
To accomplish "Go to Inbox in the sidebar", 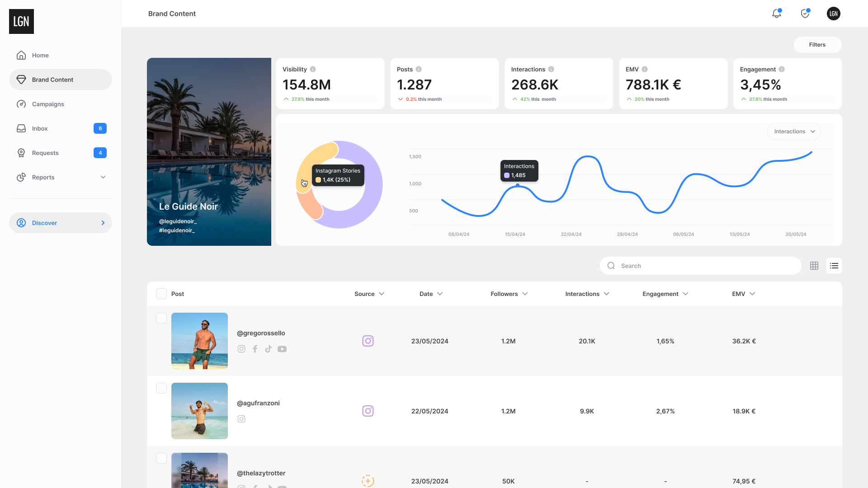I will pyautogui.click(x=40, y=128).
